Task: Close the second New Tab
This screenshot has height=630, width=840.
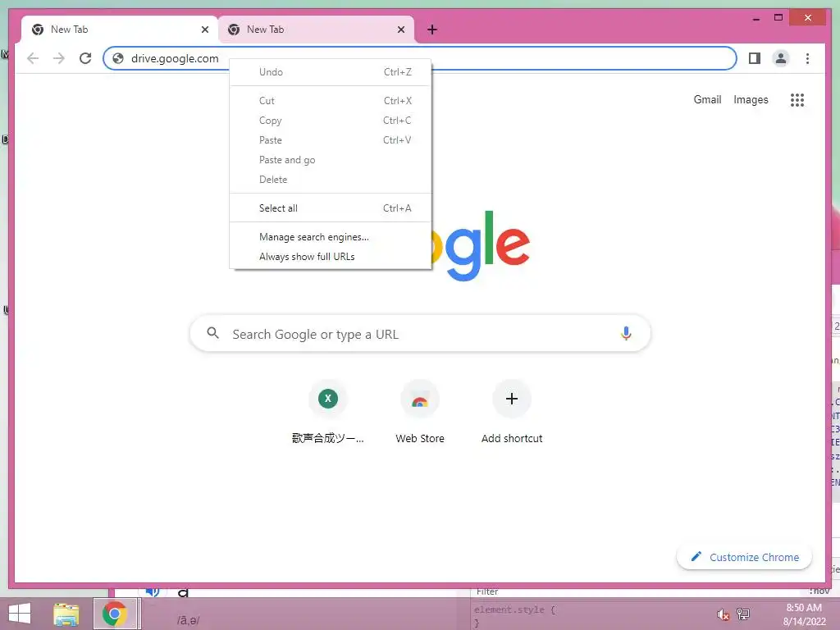Action: tap(400, 30)
